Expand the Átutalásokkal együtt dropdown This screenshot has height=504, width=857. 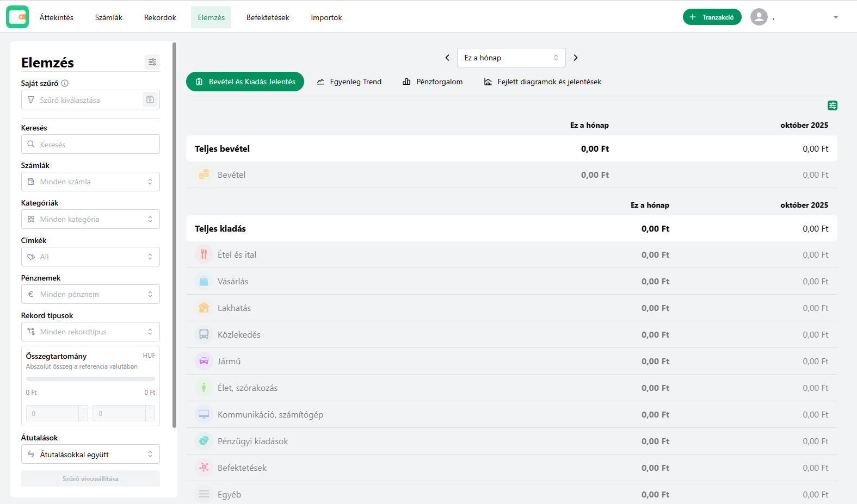click(90, 455)
